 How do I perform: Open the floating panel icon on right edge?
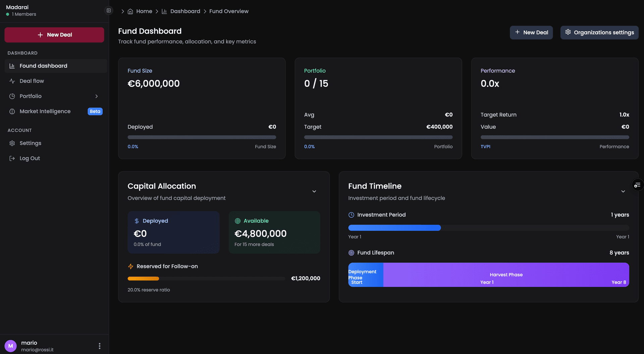pyautogui.click(x=637, y=185)
